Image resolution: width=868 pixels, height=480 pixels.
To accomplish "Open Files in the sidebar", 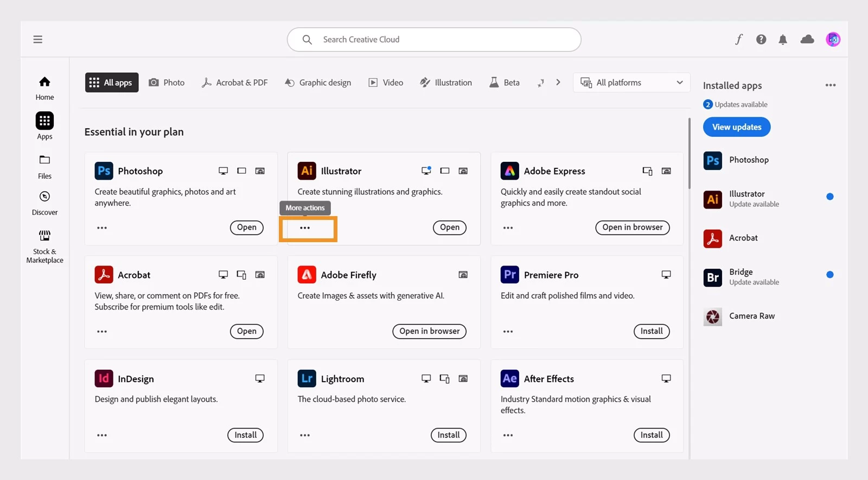I will click(x=44, y=167).
